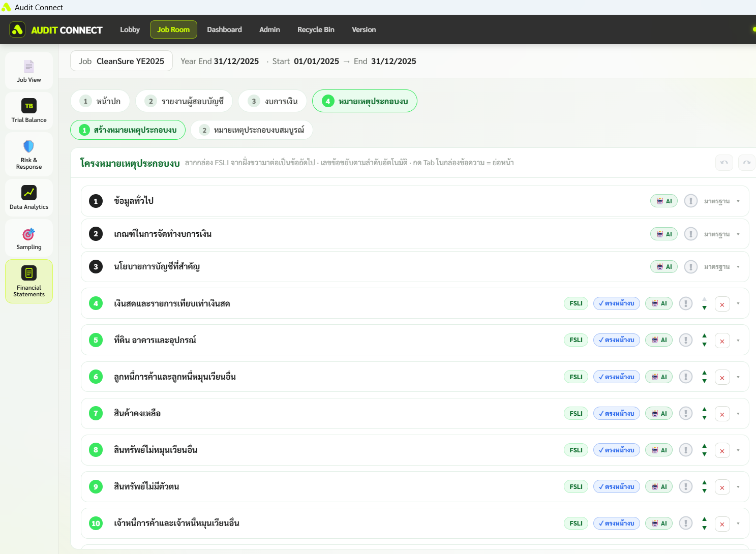
Task: Click the AI button for ข้อมูลทั่วไป
Action: click(x=664, y=201)
